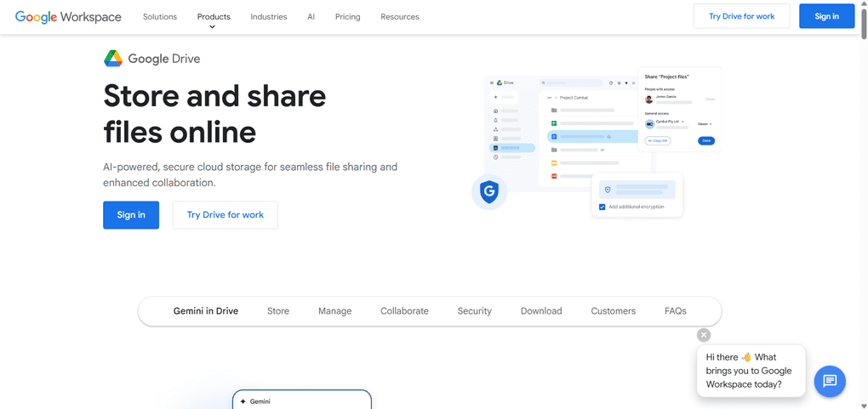Expand the Products menu chevron
Screen dimensions: 868x409
[213, 27]
